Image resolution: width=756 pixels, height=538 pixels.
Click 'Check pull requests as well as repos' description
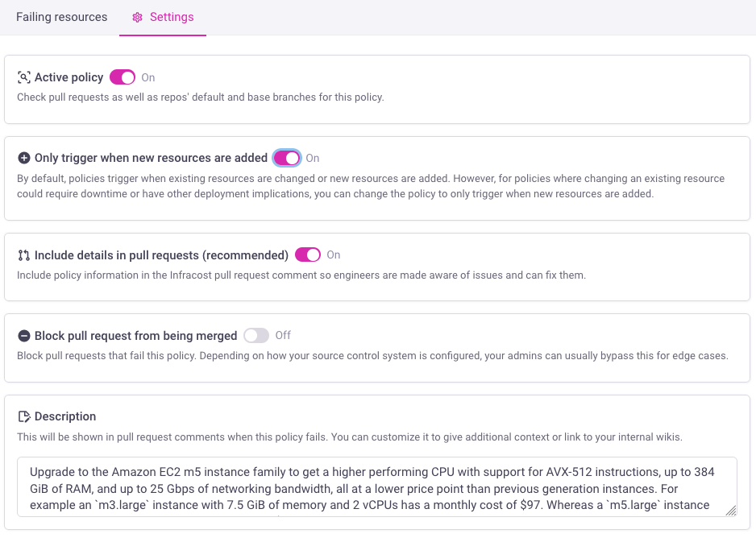click(x=201, y=97)
